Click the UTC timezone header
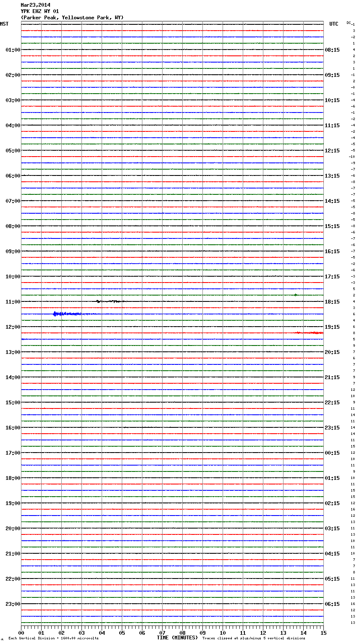This screenshot has height=644, width=357. 334,24
